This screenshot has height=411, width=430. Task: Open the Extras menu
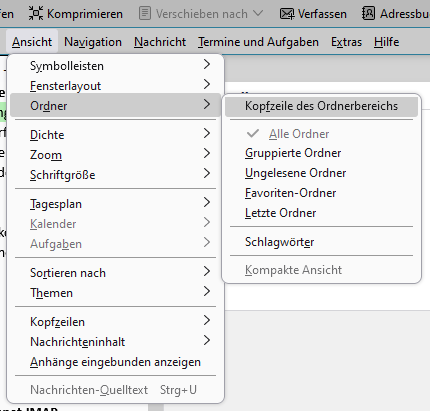346,42
